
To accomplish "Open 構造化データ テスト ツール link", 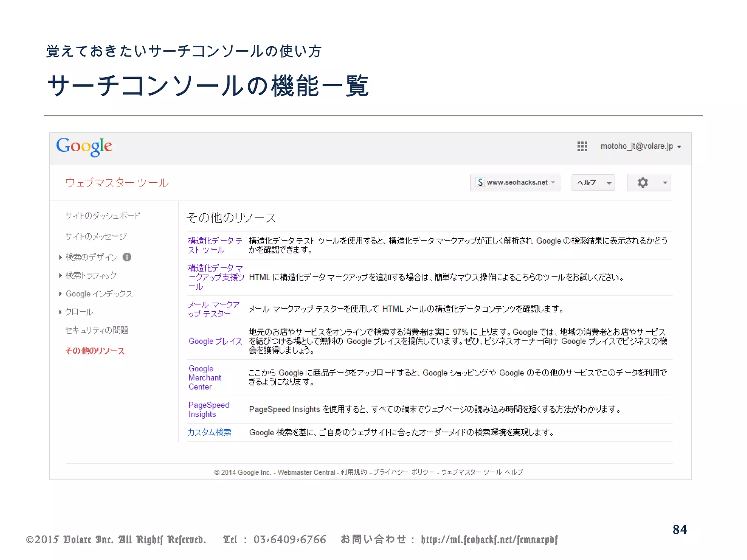I will pyautogui.click(x=215, y=245).
